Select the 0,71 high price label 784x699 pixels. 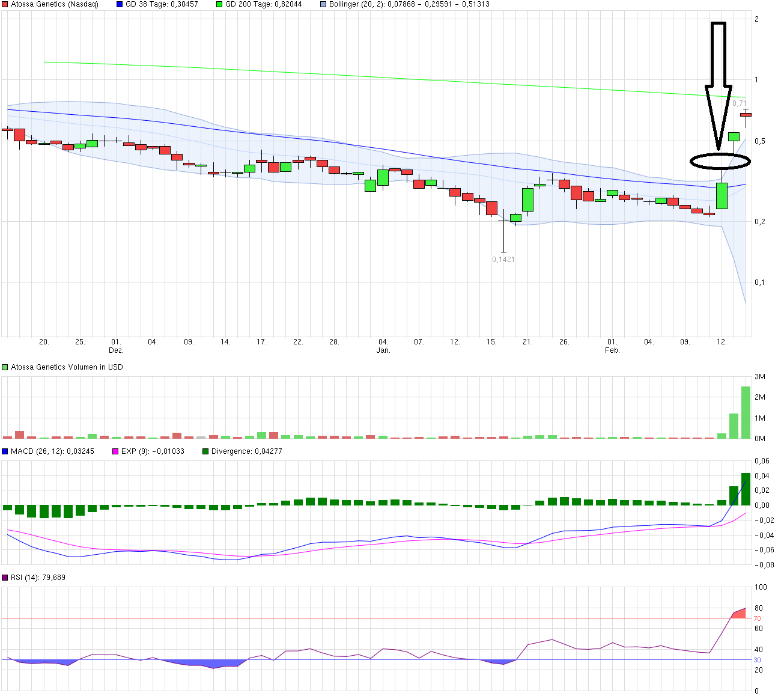pyautogui.click(x=739, y=103)
